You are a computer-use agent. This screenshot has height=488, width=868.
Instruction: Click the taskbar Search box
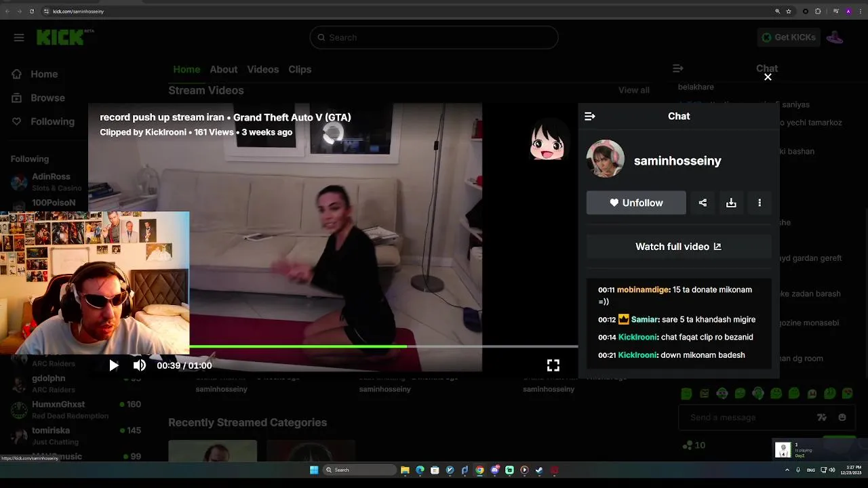(x=359, y=470)
